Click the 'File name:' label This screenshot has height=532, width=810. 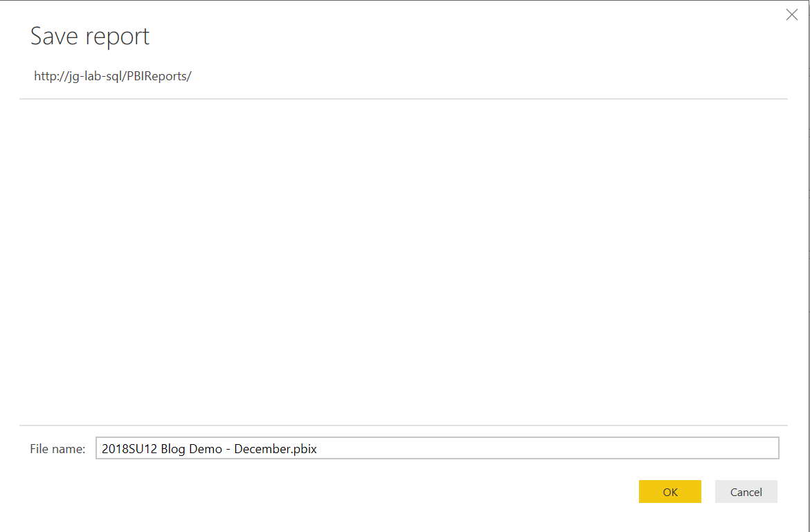tap(58, 449)
